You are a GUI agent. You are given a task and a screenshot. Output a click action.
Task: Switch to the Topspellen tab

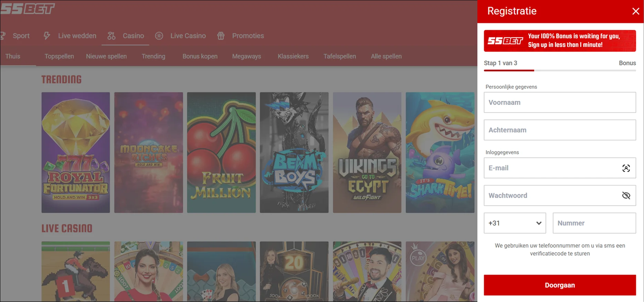59,56
